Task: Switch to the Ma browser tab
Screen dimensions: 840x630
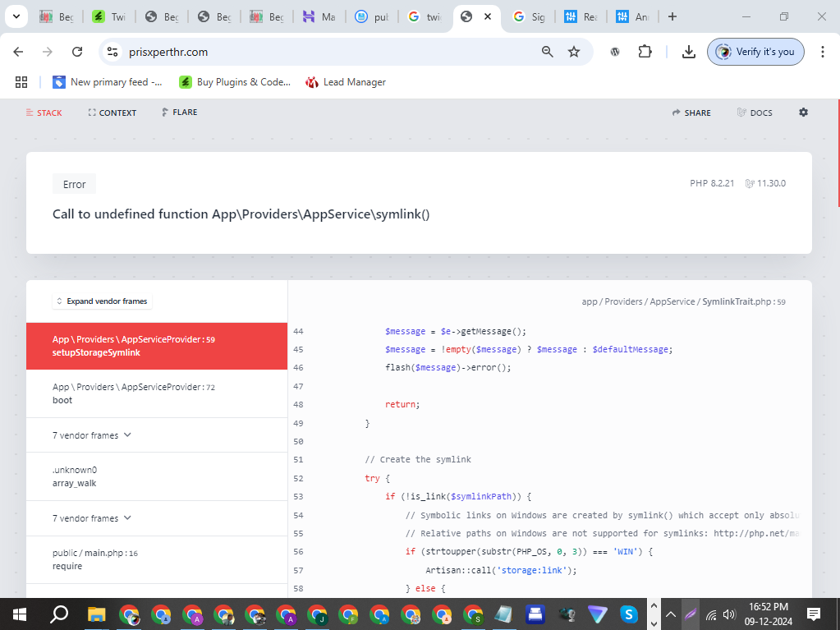Action: (x=319, y=16)
